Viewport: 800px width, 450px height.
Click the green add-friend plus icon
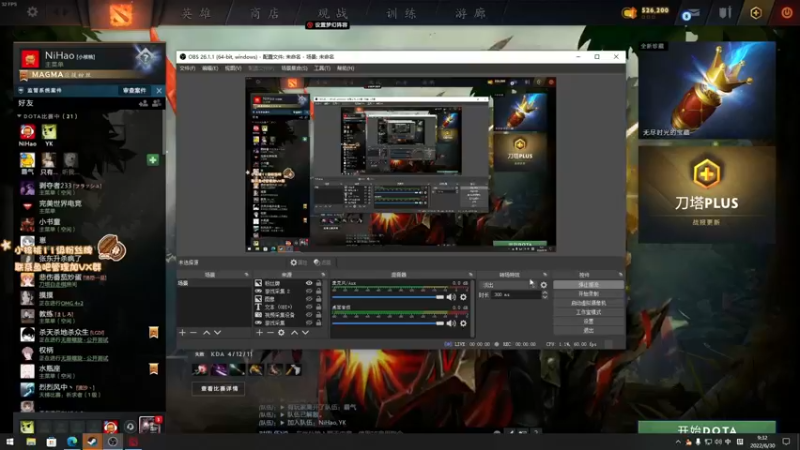coord(153,160)
